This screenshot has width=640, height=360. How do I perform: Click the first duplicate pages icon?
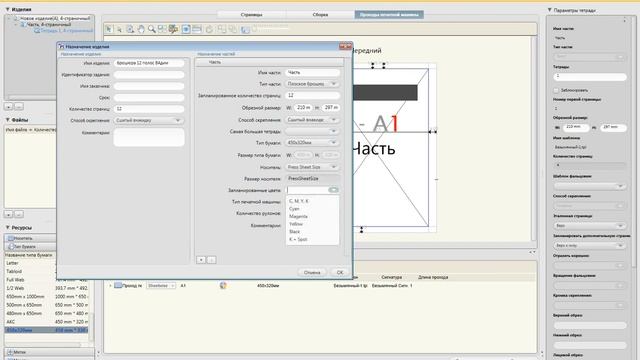[x=222, y=29]
